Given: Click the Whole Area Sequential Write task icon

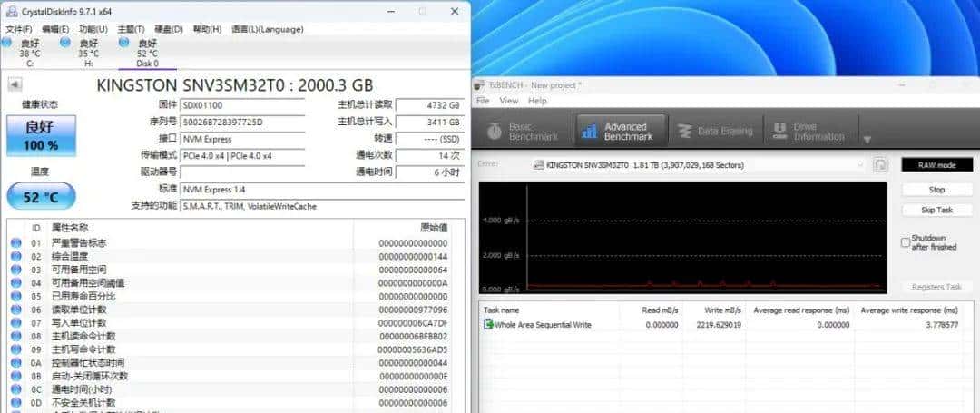Looking at the screenshot, I should tap(489, 324).
